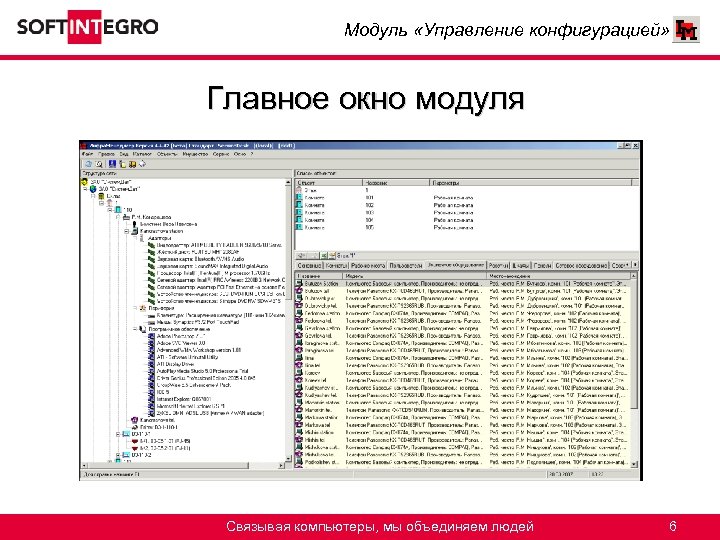This screenshot has width=720, height=540.
Task: Open the Сервис menu
Action: [x=221, y=154]
